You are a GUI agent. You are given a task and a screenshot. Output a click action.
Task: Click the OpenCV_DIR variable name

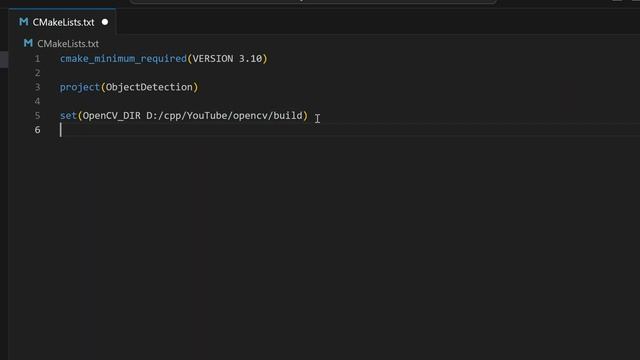click(x=111, y=116)
